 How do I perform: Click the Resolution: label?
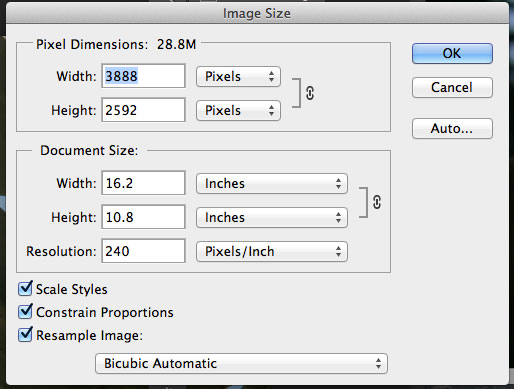click(61, 251)
